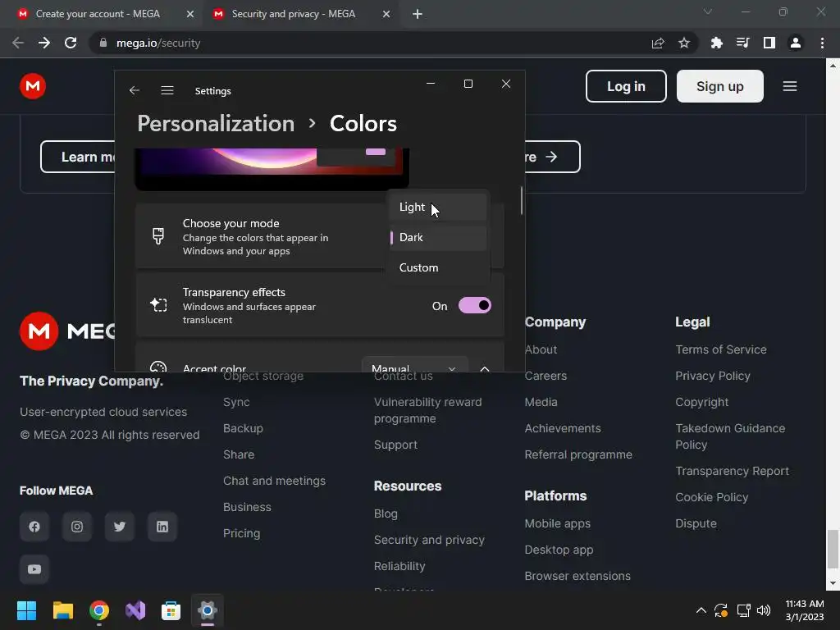
Task: Click the MEGA logo in page header
Action: 33,86
